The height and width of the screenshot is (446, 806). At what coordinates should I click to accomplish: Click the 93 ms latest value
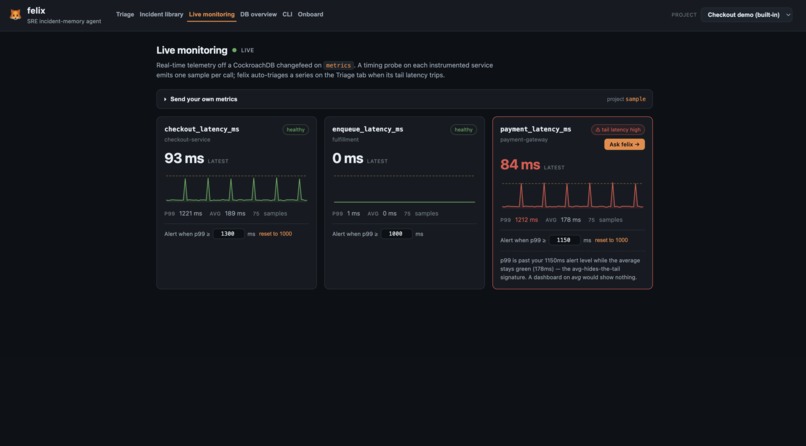pyautogui.click(x=184, y=158)
